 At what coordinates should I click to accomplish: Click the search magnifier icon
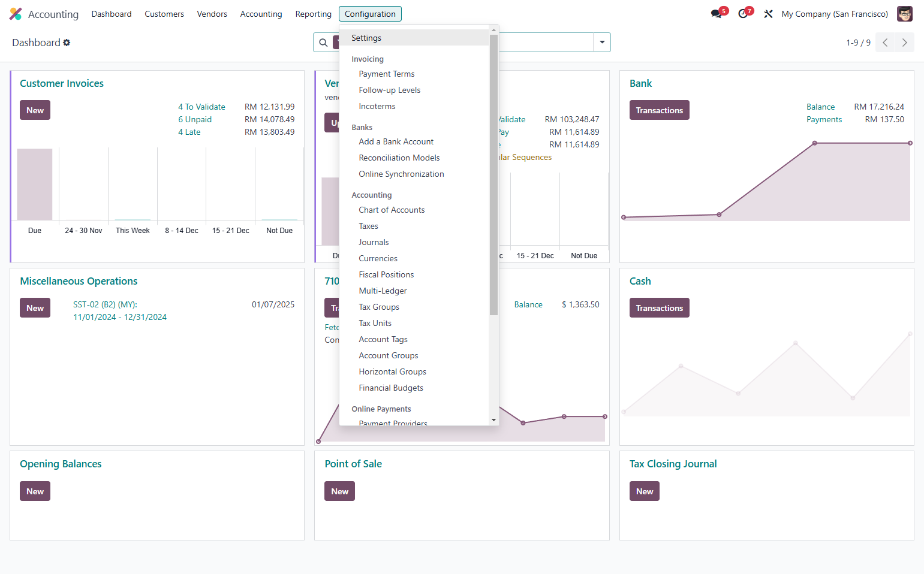click(x=323, y=43)
